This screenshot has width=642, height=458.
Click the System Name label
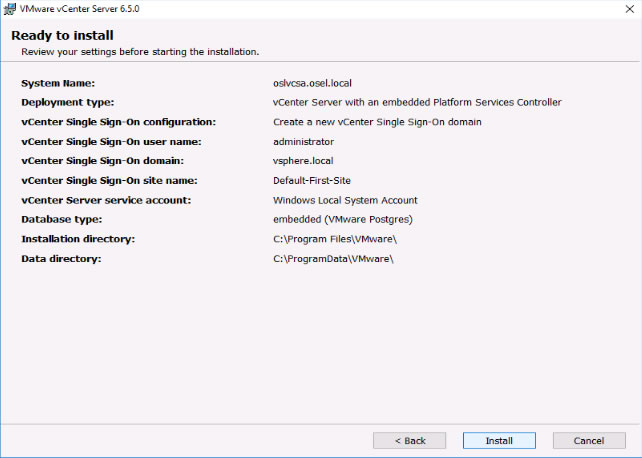[x=58, y=83]
